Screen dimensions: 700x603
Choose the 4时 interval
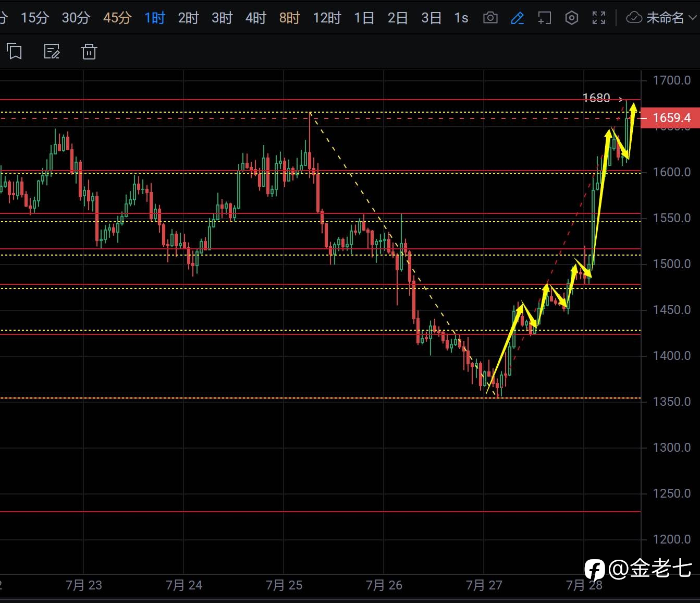click(x=256, y=18)
